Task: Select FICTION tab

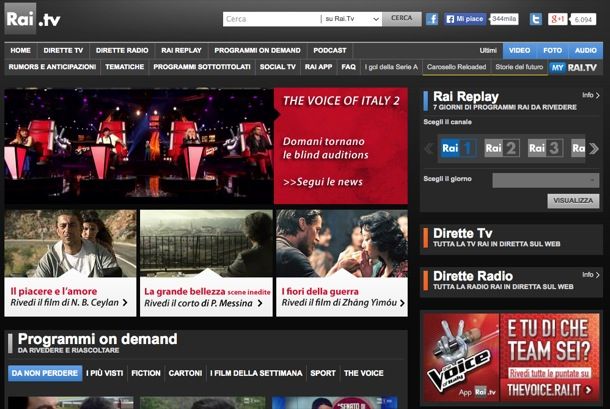Action: pyautogui.click(x=146, y=373)
